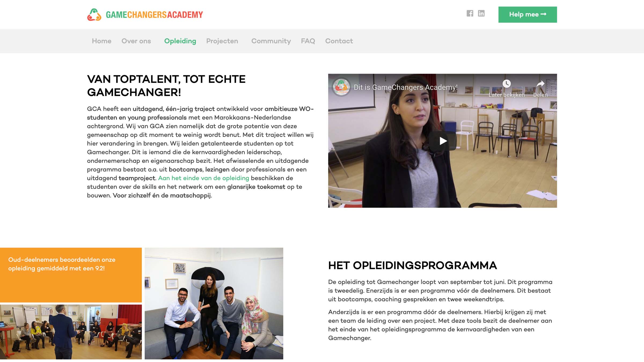
Task: Open the classroom workshop photo
Action: click(71, 332)
